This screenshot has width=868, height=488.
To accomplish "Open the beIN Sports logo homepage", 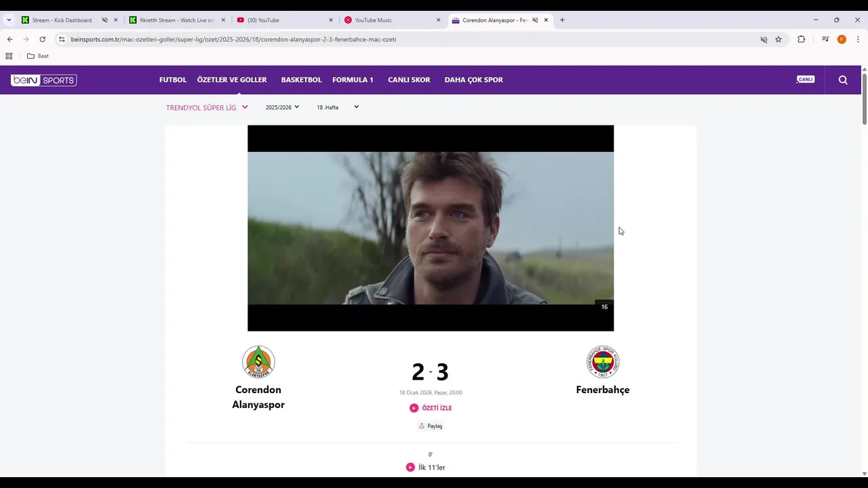I will tap(44, 80).
